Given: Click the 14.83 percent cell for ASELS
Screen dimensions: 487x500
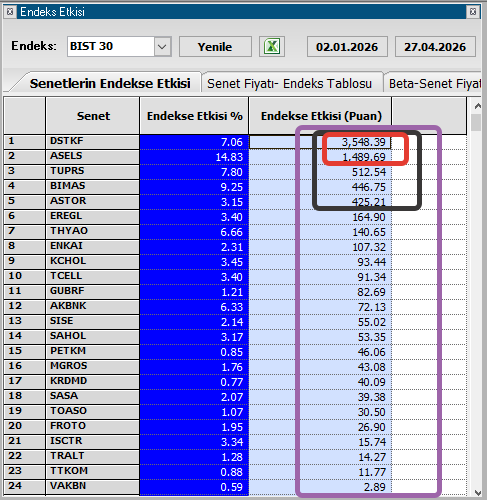Looking at the screenshot, I should [194, 157].
